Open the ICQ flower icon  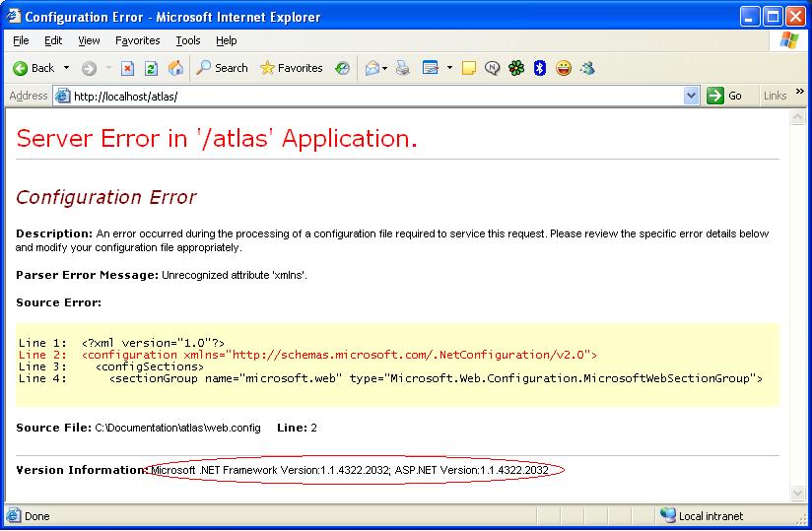[516, 68]
